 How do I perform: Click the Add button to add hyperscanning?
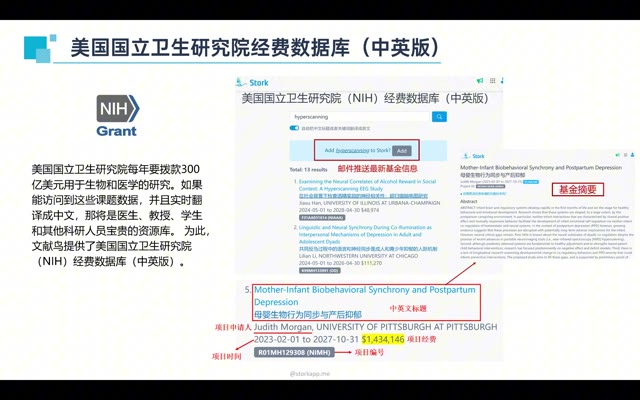point(402,151)
